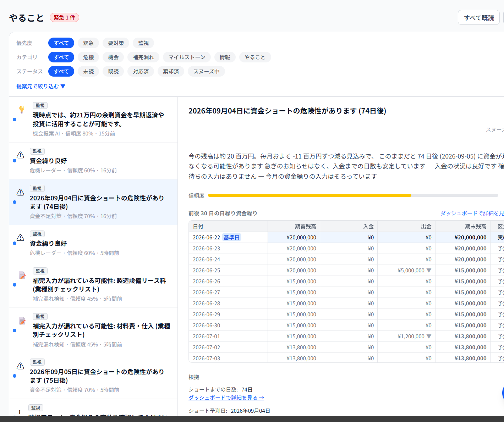The width and height of the screenshot is (504, 422).
Task: Filter priority by 緊急
Action: tap(88, 43)
